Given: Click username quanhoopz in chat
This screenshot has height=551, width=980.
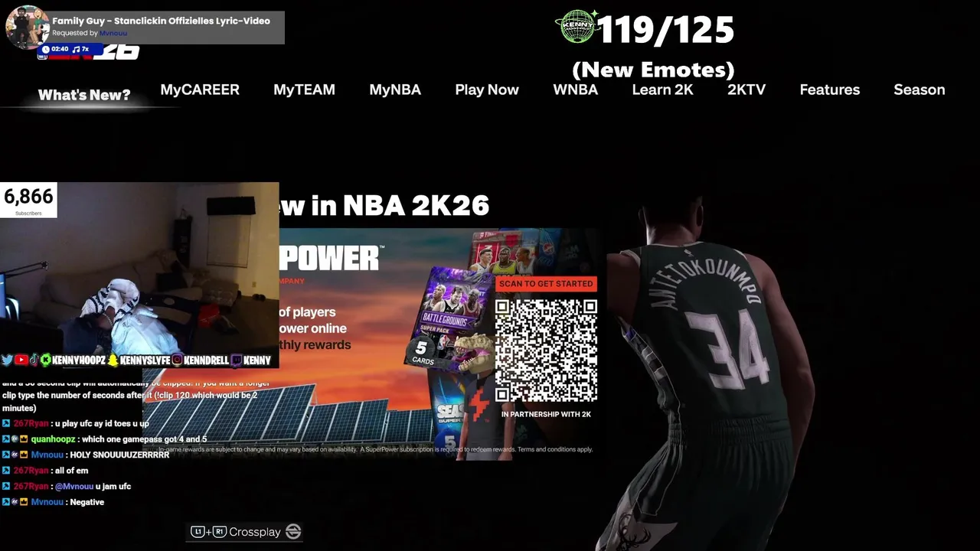Looking at the screenshot, I should click(54, 439).
